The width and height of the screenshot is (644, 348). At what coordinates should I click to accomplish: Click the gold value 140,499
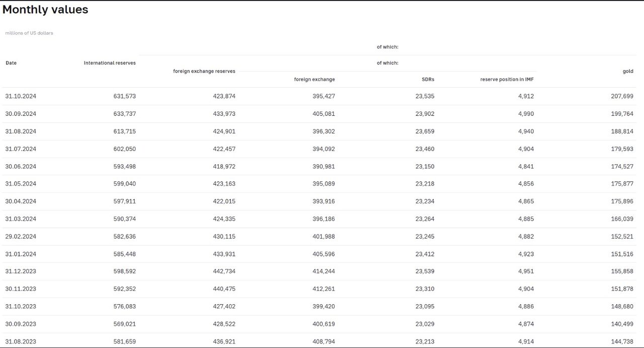pos(622,324)
